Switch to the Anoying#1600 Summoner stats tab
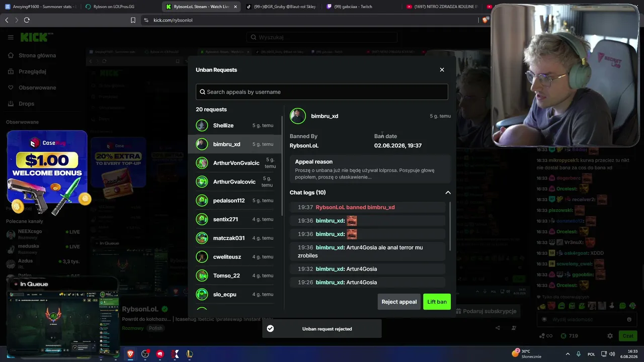This screenshot has width=644, height=362. tap(40, 7)
